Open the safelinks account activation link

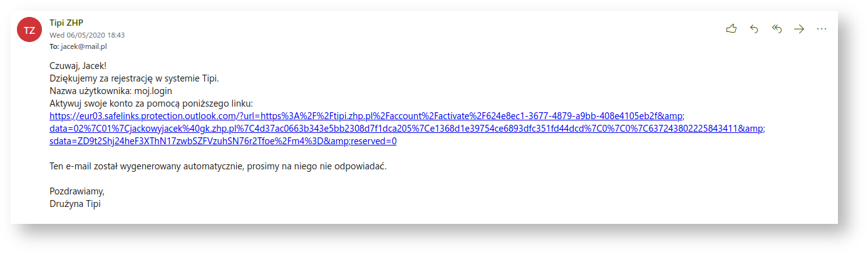point(366,116)
